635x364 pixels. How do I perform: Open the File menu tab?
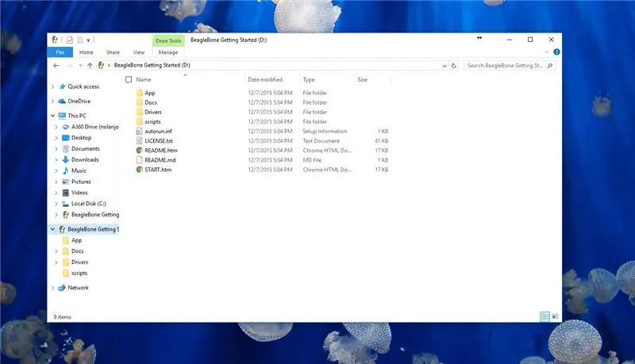tap(60, 52)
